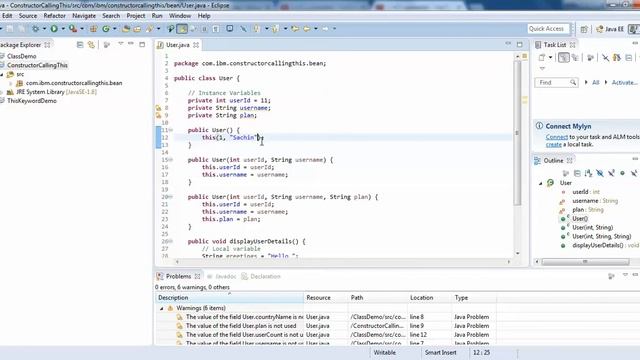Image resolution: width=640 pixels, height=360 pixels.
Task: Click the Open Perspective icon
Action: tap(584, 29)
